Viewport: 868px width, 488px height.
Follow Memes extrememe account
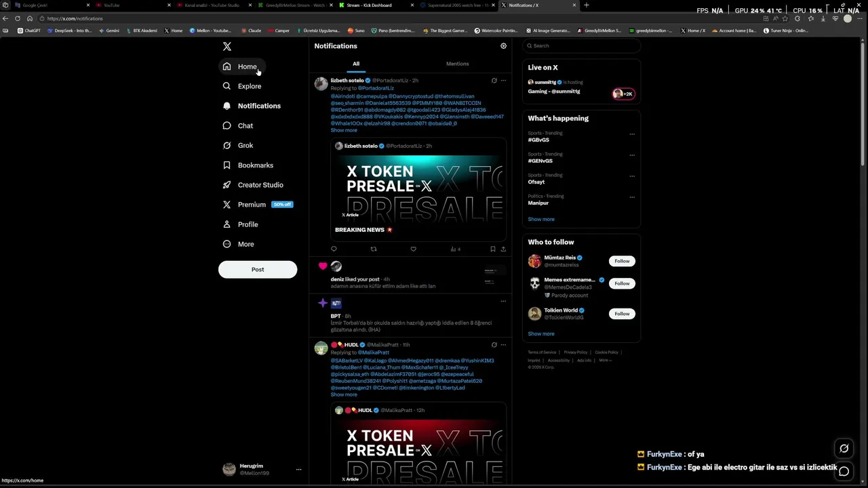[x=622, y=283]
